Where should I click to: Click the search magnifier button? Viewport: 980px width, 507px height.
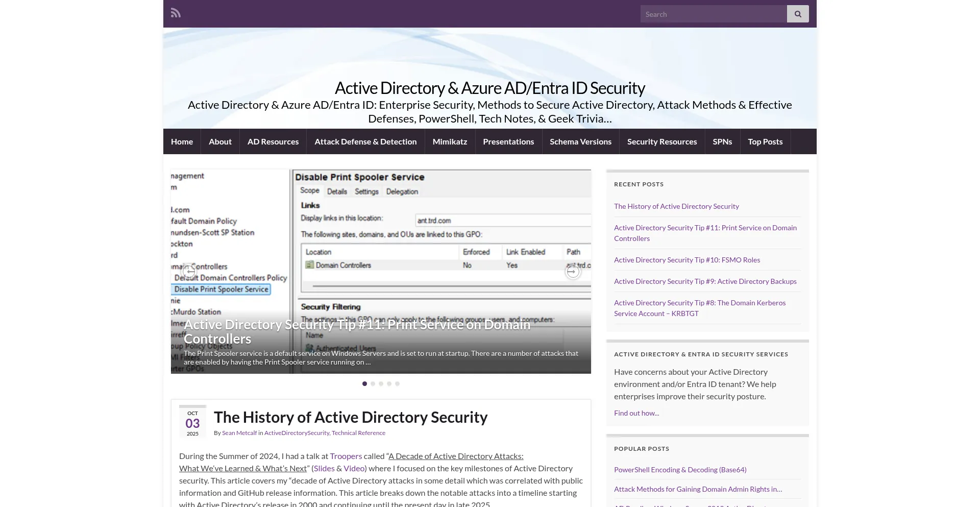point(797,14)
